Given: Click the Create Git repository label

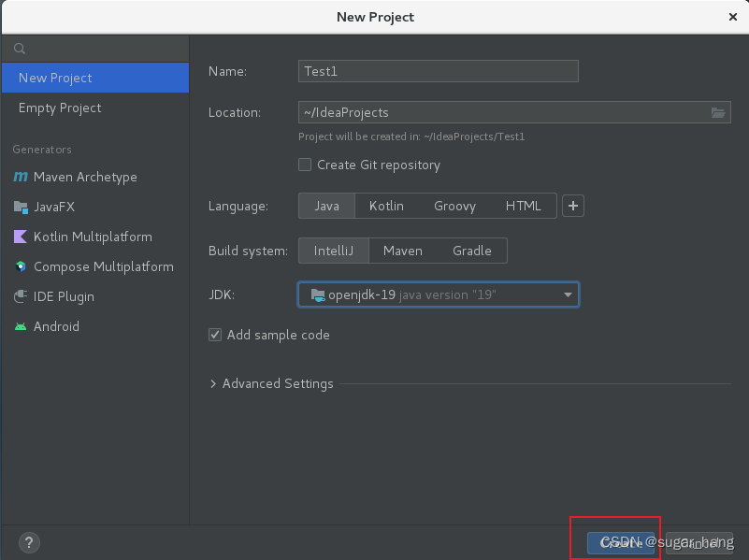Looking at the screenshot, I should click(379, 165).
